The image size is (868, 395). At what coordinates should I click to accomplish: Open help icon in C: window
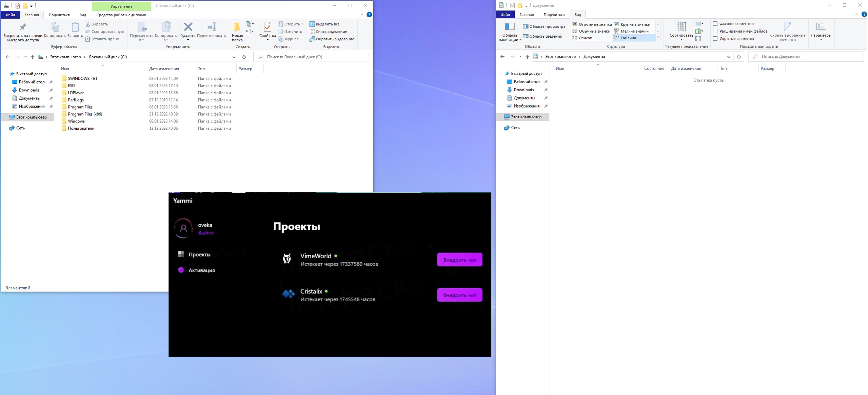tap(369, 15)
